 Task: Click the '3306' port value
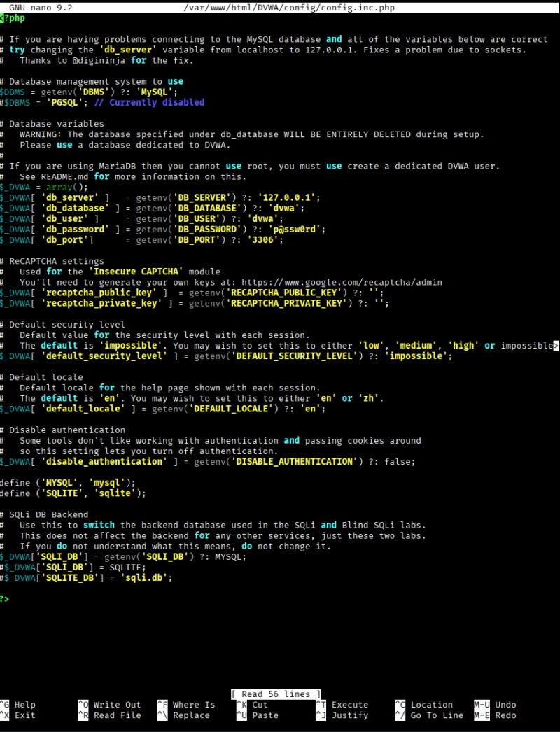click(263, 240)
